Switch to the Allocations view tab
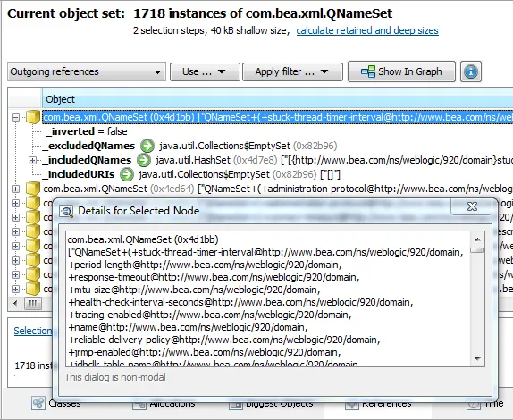Screen dimensions: 513x420 pos(164,404)
